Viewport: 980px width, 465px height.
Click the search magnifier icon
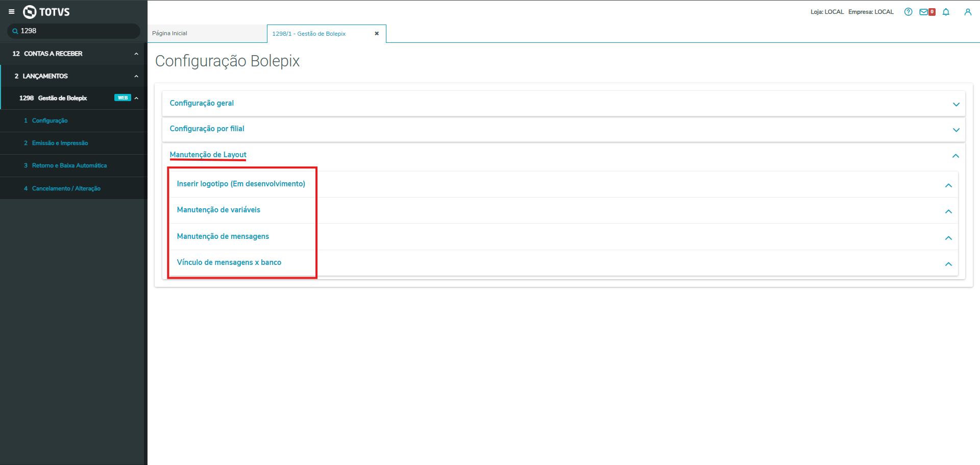[x=15, y=31]
